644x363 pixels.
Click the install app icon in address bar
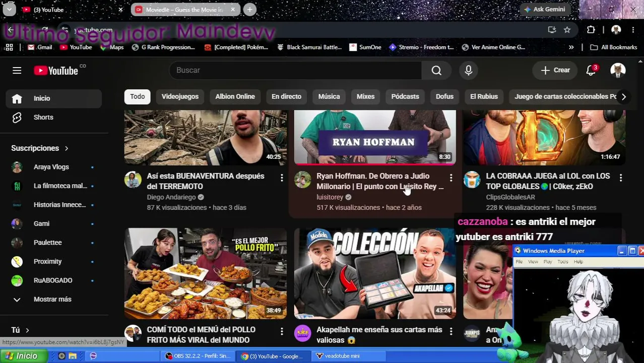click(552, 30)
